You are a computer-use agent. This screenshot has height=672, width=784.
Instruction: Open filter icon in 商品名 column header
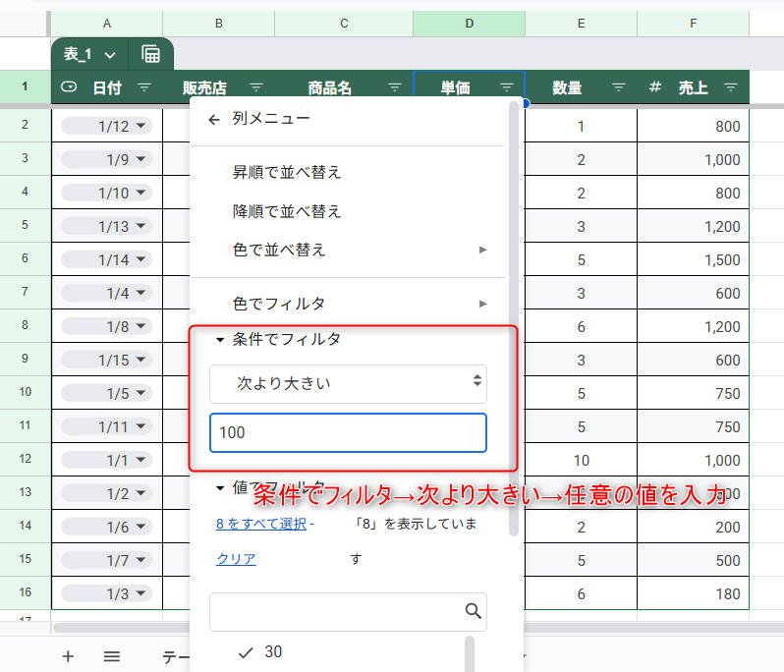point(394,87)
